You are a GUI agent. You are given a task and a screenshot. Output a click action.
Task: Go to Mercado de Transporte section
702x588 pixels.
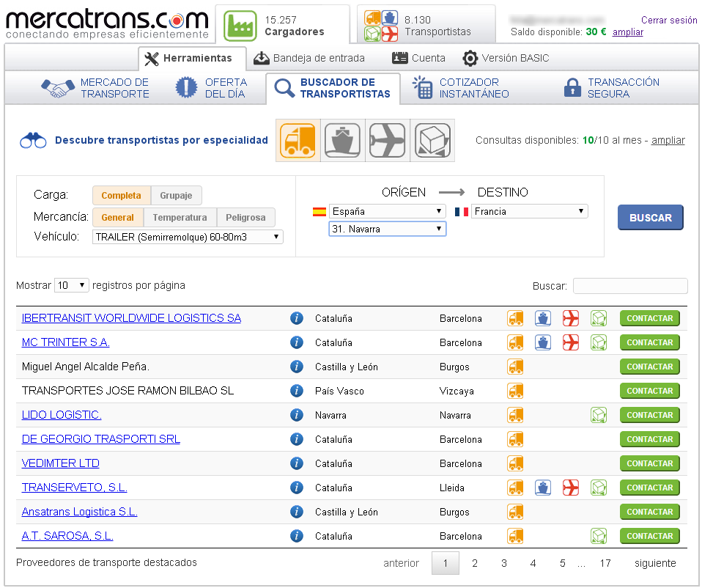pyautogui.click(x=95, y=88)
